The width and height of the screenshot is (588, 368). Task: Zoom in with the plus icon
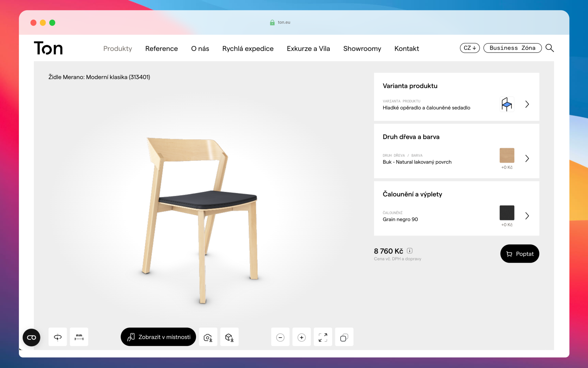pyautogui.click(x=302, y=337)
